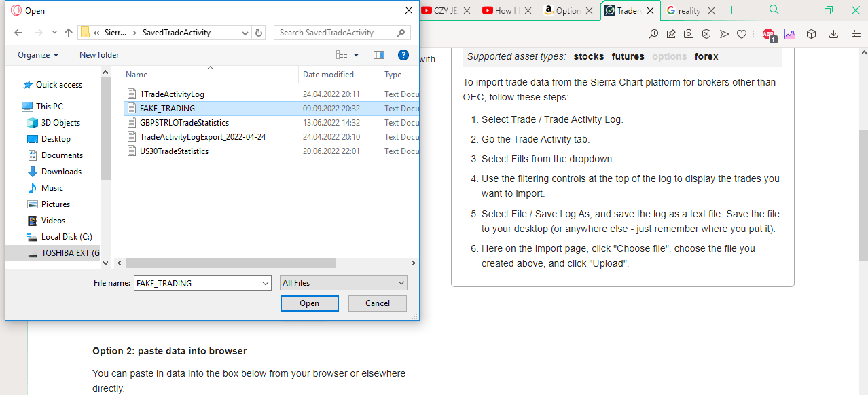Click the change view icon

coord(342,55)
